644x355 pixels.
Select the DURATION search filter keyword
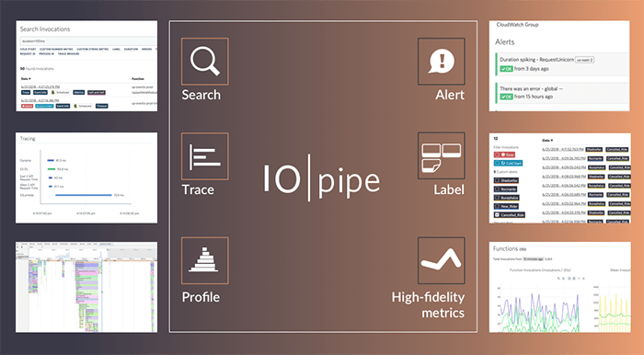(x=131, y=50)
